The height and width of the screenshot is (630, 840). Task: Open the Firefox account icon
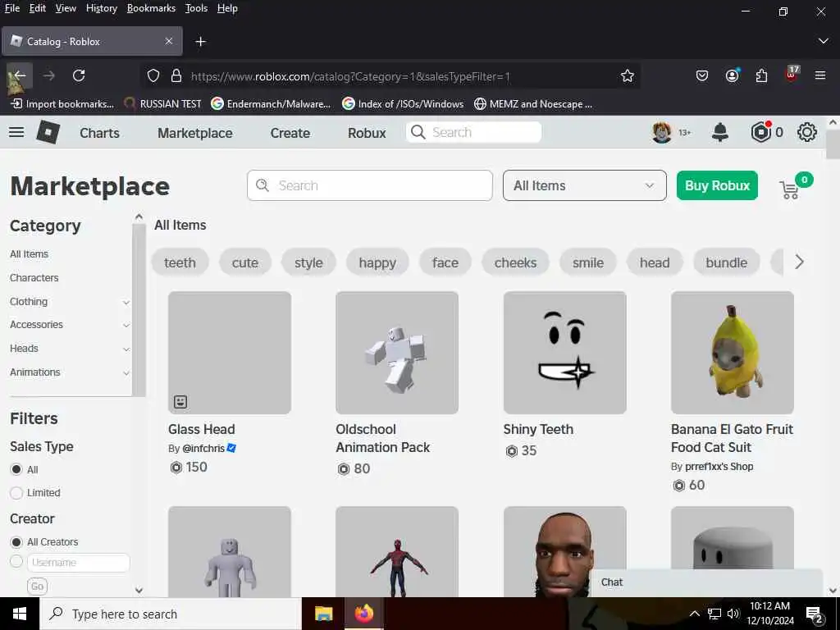(x=732, y=75)
